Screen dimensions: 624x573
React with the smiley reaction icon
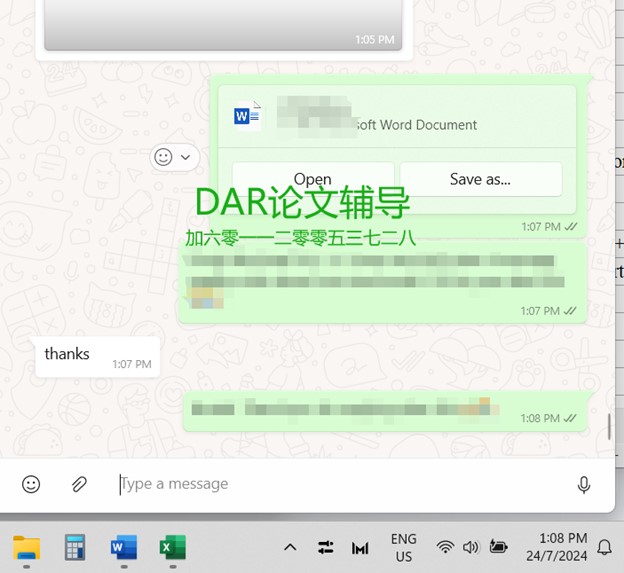[x=163, y=157]
